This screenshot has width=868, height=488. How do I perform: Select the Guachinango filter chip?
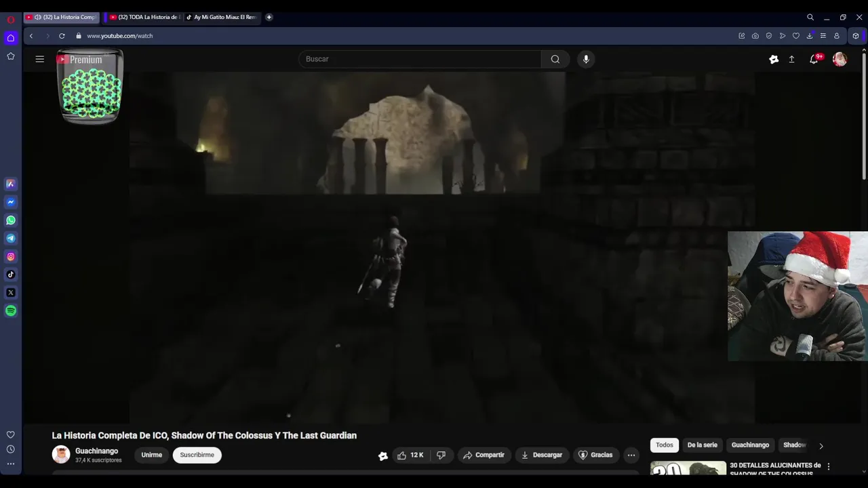tap(750, 445)
